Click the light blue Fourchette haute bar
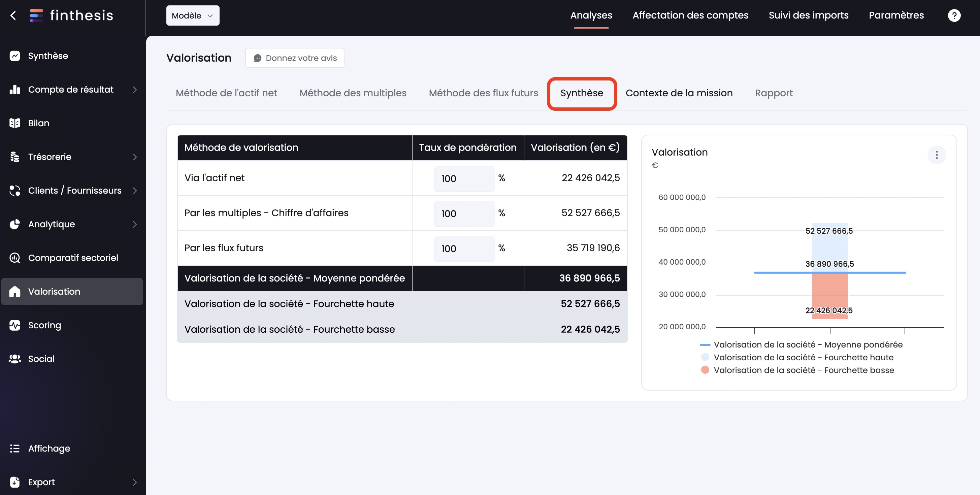This screenshot has height=495, width=980. coord(830,247)
